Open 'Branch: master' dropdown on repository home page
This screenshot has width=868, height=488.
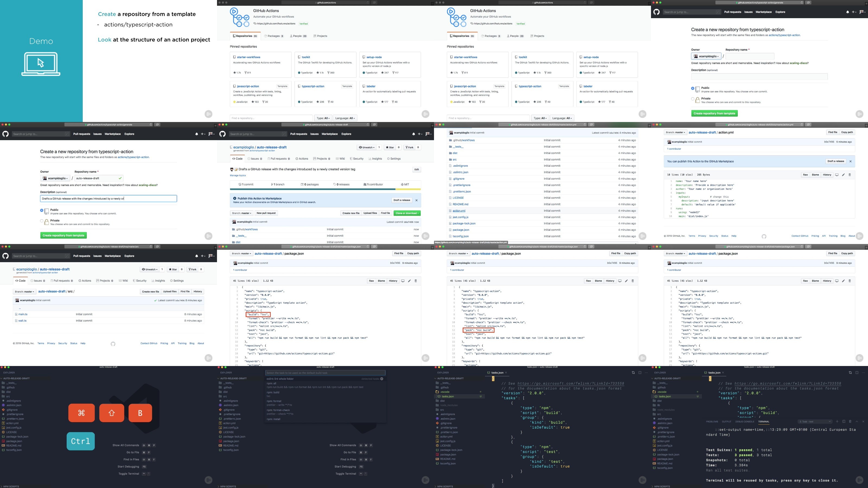242,213
